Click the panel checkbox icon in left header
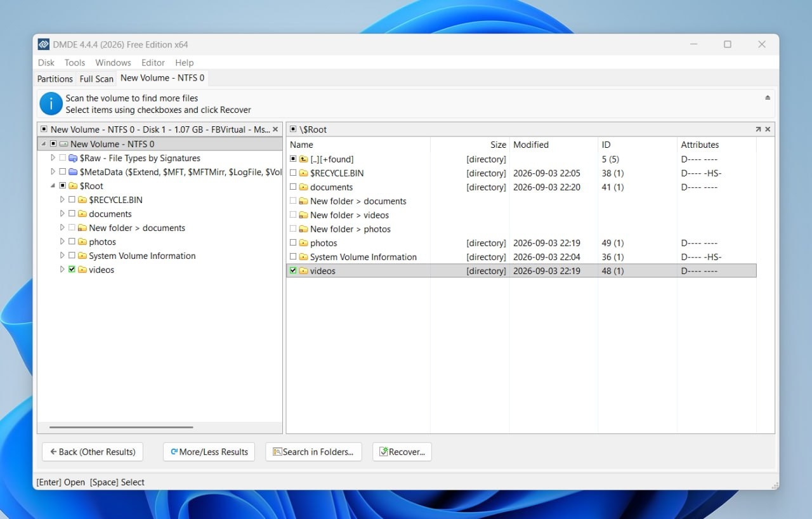Screen dimensions: 812x519 (44, 129)
